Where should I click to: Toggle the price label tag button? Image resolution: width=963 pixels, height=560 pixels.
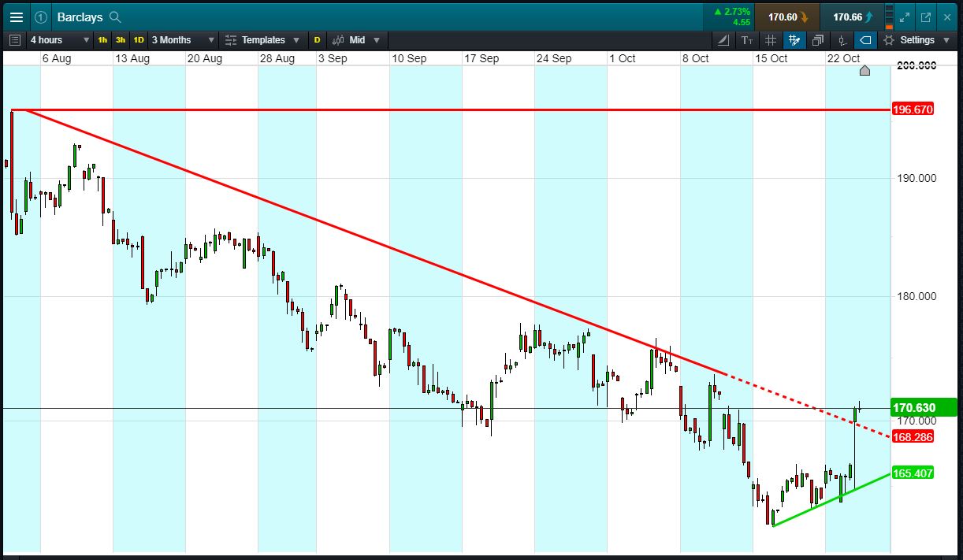(x=865, y=39)
